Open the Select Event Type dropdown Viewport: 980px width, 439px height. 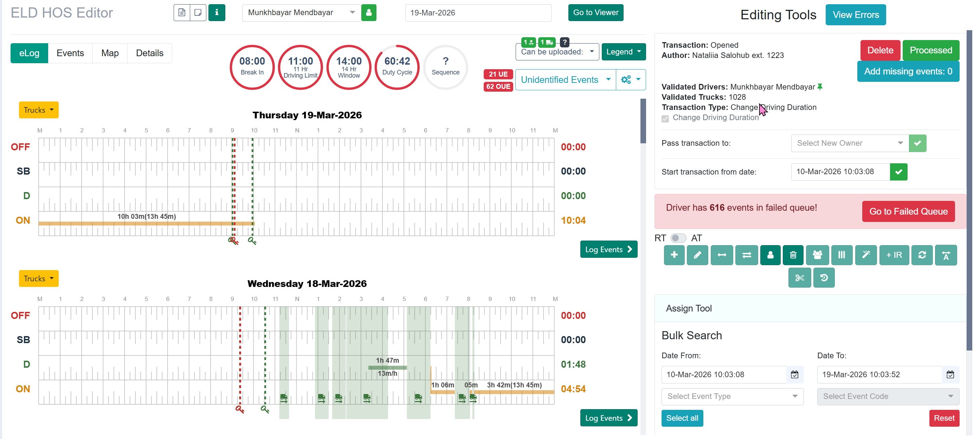[x=732, y=397]
